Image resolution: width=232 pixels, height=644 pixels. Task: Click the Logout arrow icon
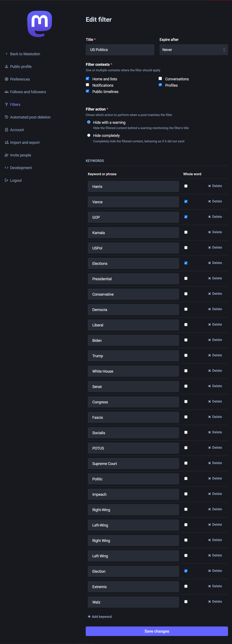[x=7, y=180]
